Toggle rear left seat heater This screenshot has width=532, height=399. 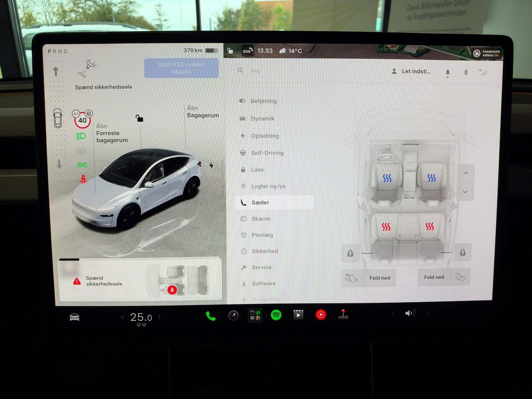[x=386, y=227]
